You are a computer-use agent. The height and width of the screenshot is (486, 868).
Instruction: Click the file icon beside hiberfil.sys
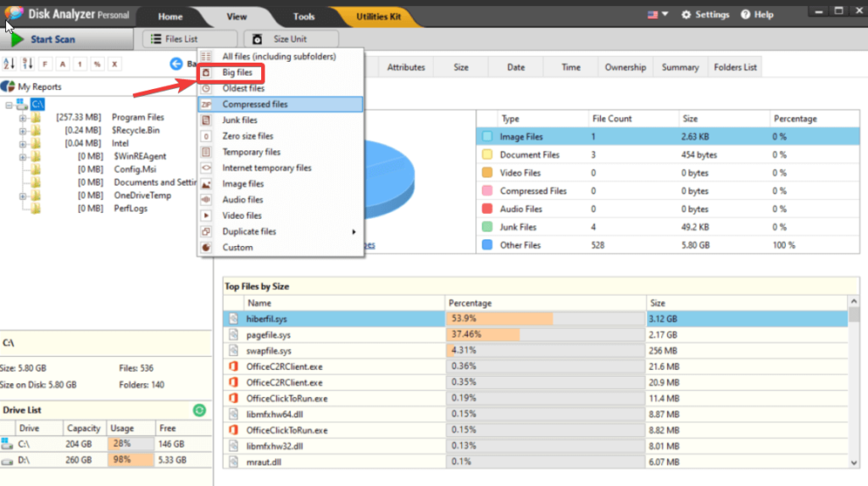(x=234, y=319)
